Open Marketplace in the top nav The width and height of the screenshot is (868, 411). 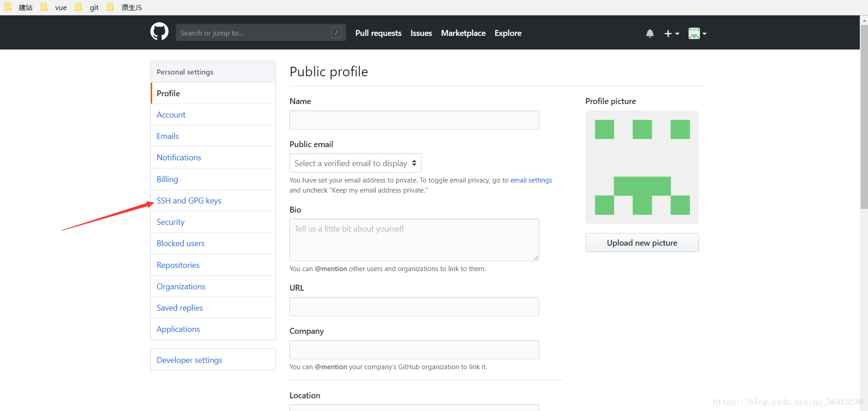(x=463, y=33)
